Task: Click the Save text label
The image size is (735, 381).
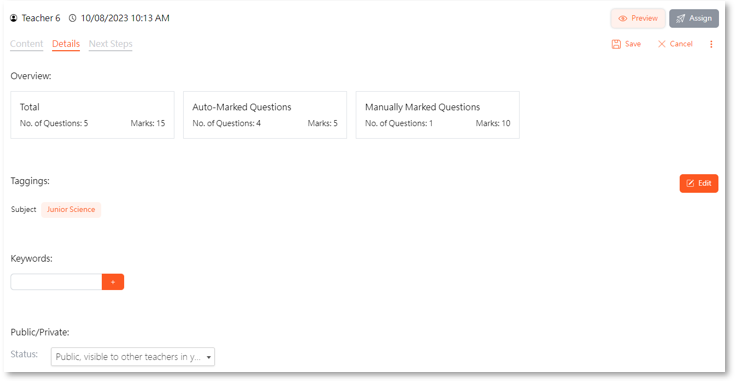Action: point(633,44)
